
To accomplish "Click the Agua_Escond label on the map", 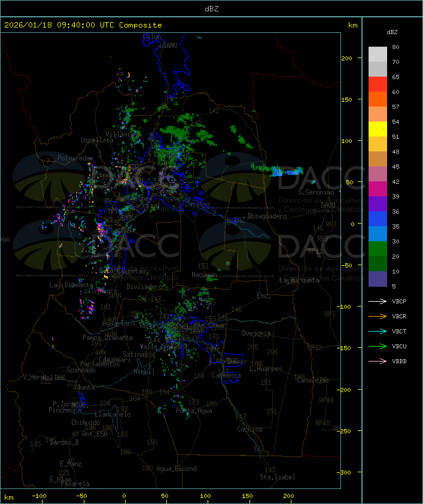I will (x=176, y=469).
